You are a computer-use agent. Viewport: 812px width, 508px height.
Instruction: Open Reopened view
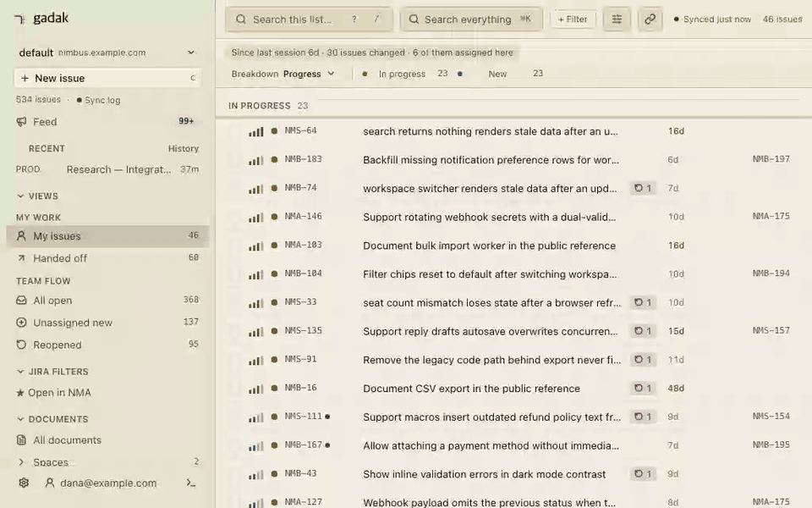(x=107, y=345)
